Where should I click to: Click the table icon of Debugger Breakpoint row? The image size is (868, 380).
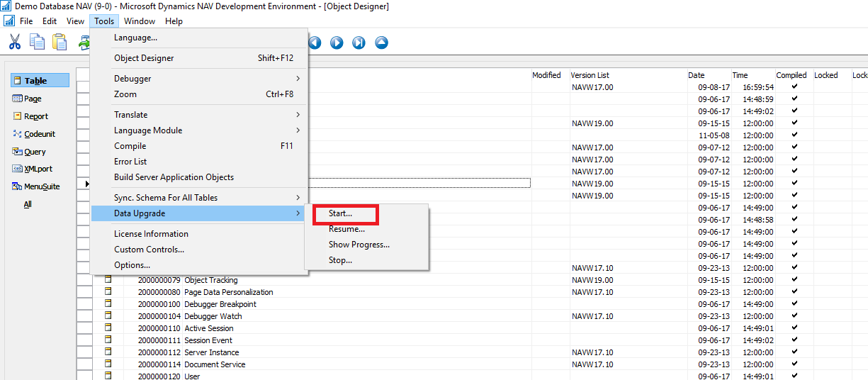pyautogui.click(x=108, y=303)
